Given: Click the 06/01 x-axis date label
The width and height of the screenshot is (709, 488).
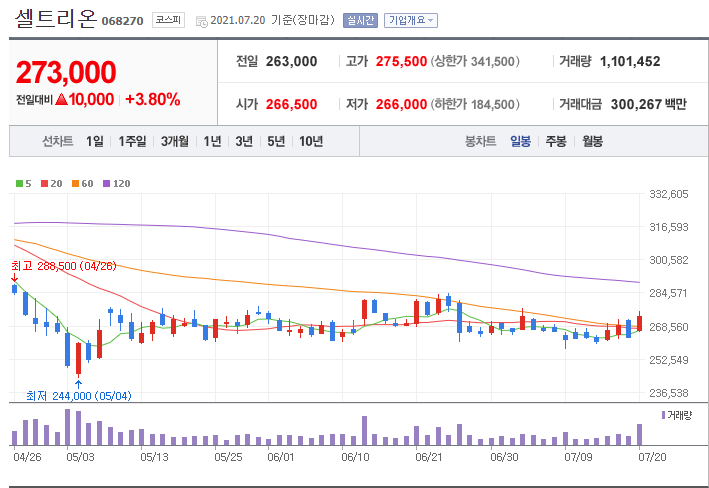Looking at the screenshot, I should point(281,457).
